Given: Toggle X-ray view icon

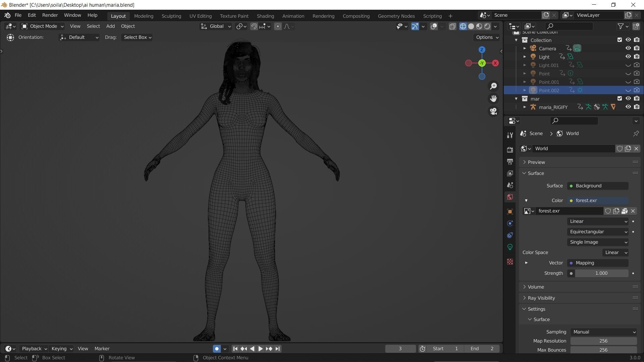Looking at the screenshot, I should pos(452,26).
